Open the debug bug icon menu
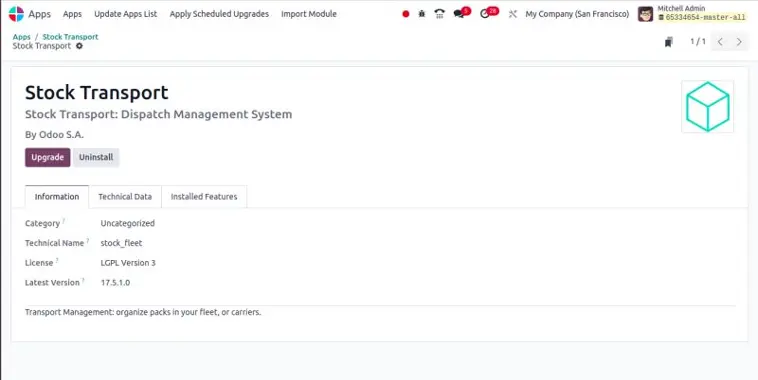 [422, 14]
